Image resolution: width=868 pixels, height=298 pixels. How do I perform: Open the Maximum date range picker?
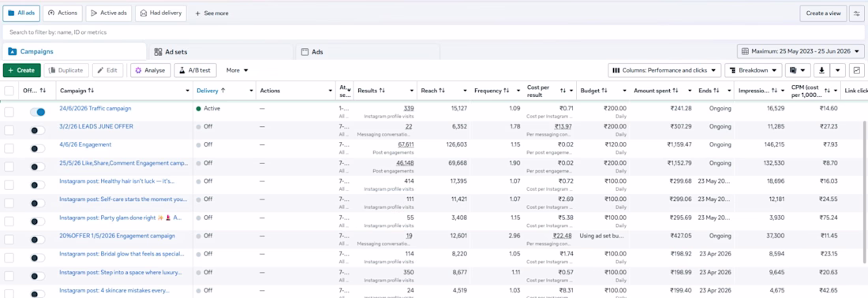pos(801,51)
